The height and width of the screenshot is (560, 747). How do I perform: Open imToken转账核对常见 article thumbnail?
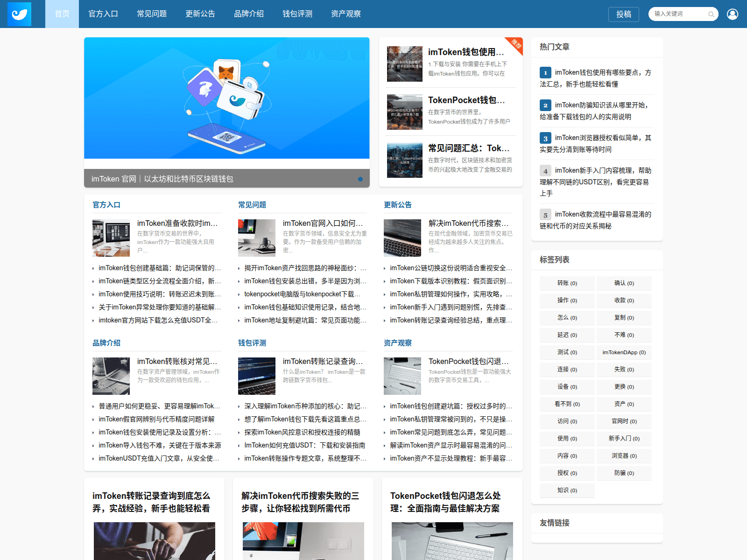coord(111,376)
